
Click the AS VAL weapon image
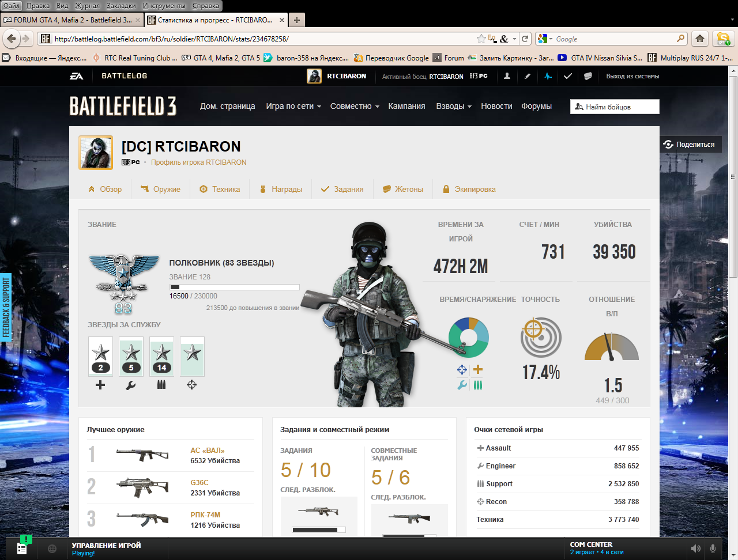click(x=142, y=455)
